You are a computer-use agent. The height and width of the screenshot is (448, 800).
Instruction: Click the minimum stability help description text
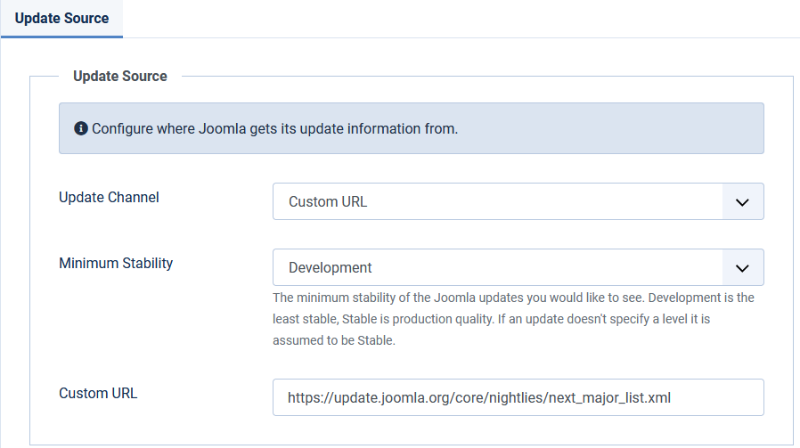[x=513, y=319]
